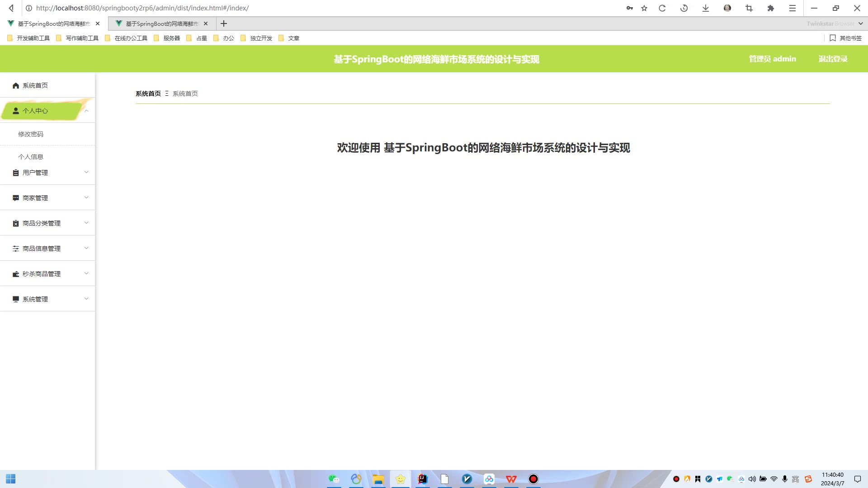Bookmark this page with the star icon
This screenshot has height=488, width=868.
point(644,8)
